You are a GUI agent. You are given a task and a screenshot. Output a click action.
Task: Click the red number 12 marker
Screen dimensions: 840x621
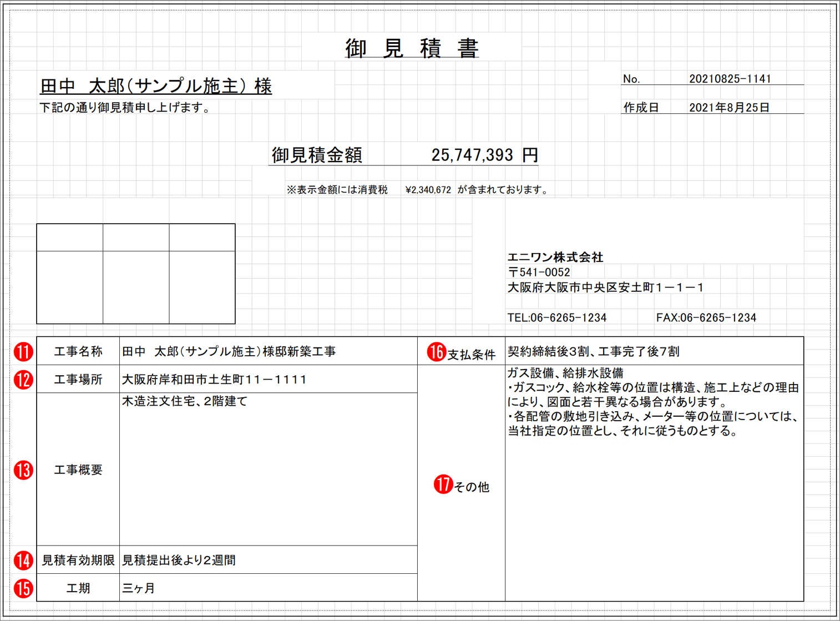coord(23,380)
